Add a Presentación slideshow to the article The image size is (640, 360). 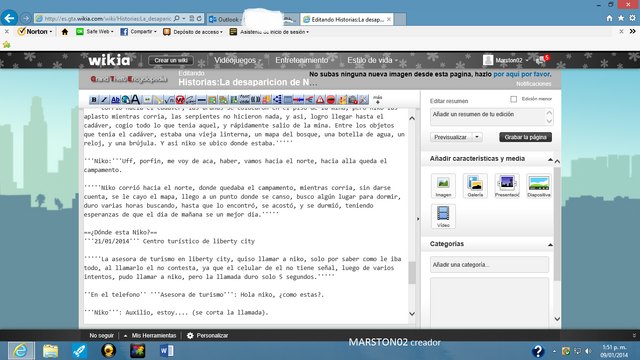coord(507,186)
